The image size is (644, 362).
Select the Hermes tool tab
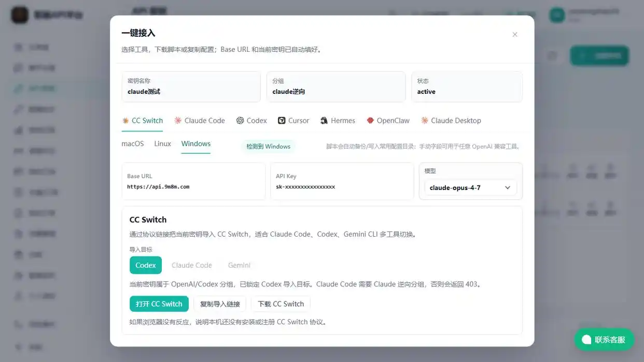tap(338, 121)
